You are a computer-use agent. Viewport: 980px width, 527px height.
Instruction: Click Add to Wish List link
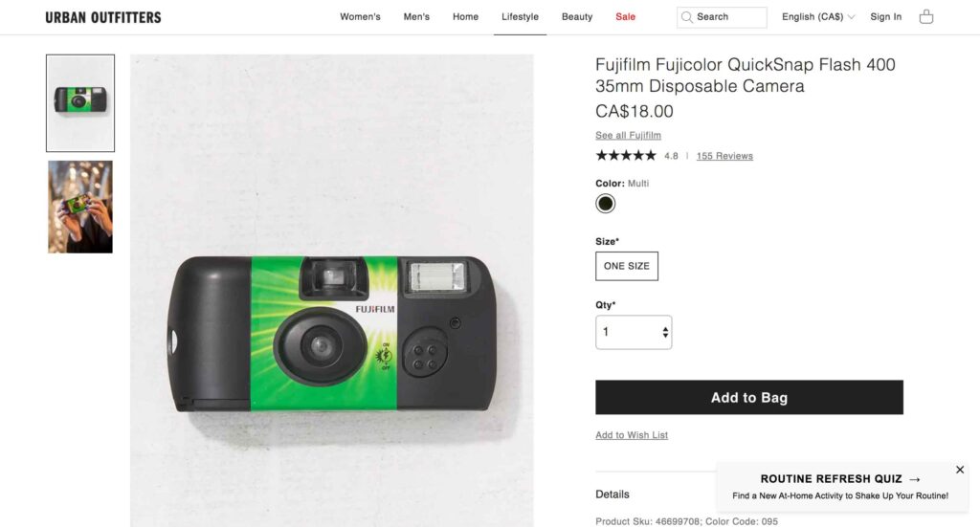point(632,435)
